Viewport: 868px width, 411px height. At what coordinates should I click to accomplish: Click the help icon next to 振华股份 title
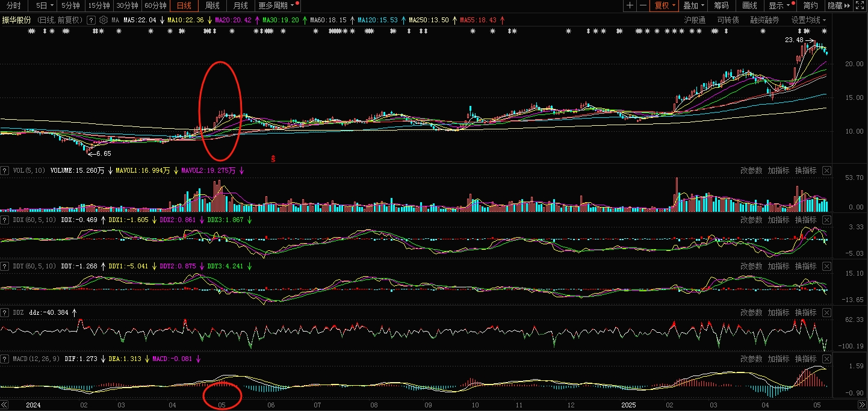[91, 20]
